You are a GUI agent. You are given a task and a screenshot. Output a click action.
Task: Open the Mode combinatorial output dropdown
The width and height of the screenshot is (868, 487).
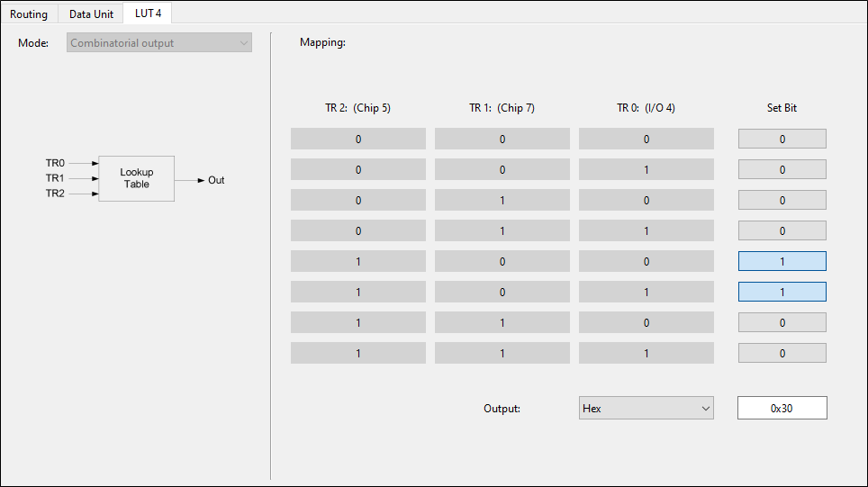click(x=159, y=42)
